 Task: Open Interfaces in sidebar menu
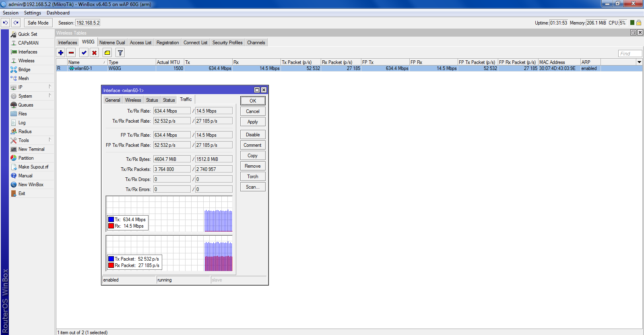tap(28, 52)
